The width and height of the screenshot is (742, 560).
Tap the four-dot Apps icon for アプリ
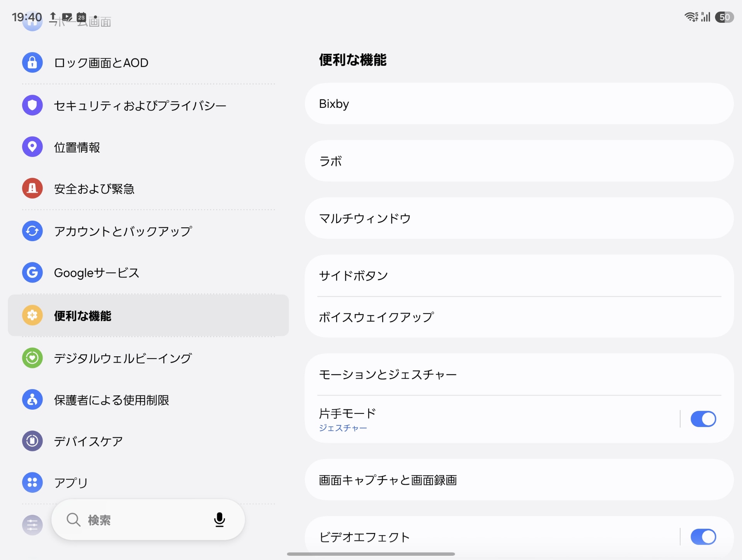click(x=32, y=482)
